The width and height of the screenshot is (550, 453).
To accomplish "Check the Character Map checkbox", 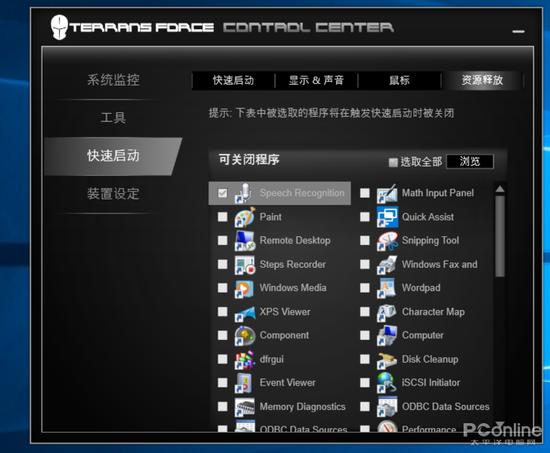I will 365,312.
